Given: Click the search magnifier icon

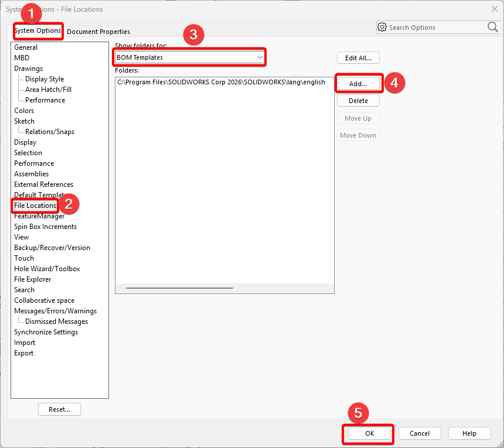Looking at the screenshot, I should coord(492,28).
